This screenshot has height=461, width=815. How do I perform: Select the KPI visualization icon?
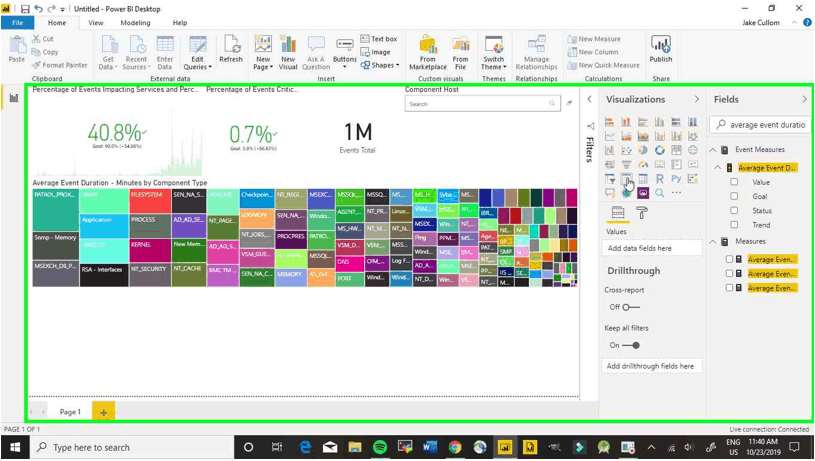693,164
